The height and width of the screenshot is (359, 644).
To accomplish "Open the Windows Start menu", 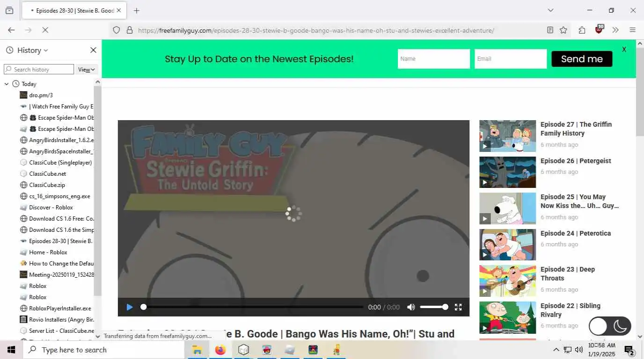I will click(x=11, y=350).
